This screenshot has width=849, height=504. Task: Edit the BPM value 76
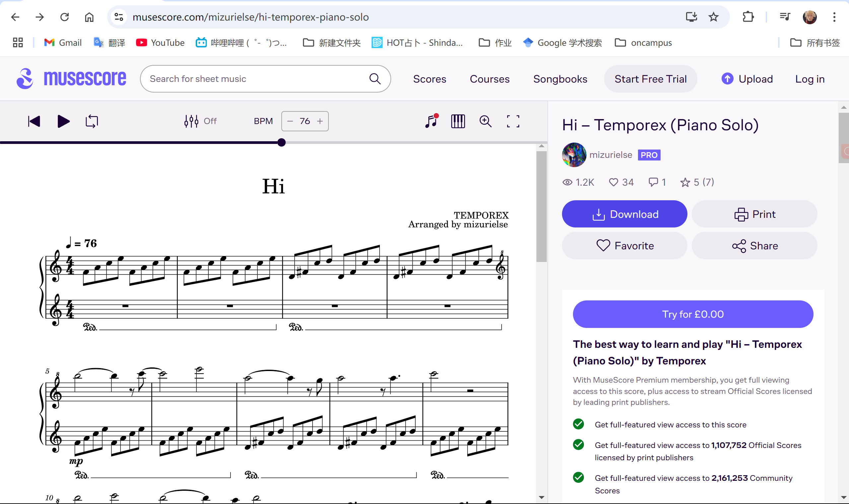click(x=305, y=121)
